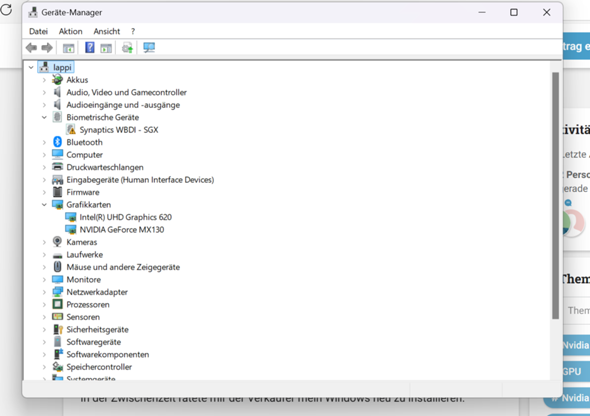Expand the Kameras category
The width and height of the screenshot is (590, 416).
coord(44,242)
